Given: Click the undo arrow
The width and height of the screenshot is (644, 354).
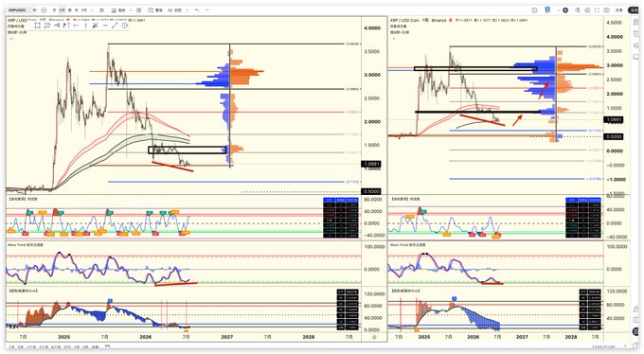Looking at the screenshot, I should click(197, 10).
